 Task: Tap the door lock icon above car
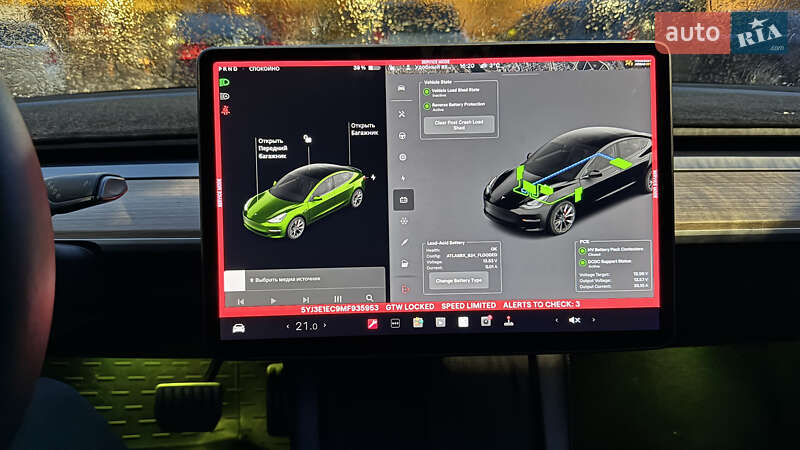[308, 139]
